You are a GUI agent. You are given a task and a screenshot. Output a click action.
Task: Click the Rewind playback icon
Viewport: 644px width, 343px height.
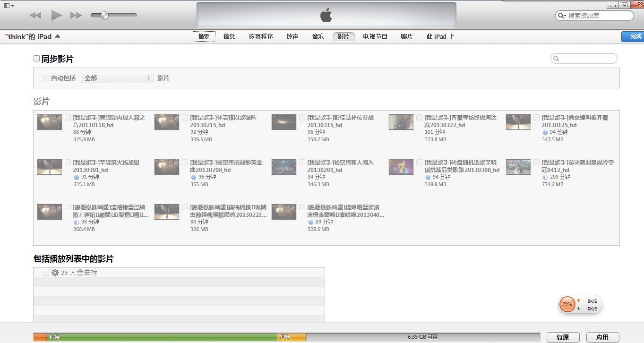point(35,15)
